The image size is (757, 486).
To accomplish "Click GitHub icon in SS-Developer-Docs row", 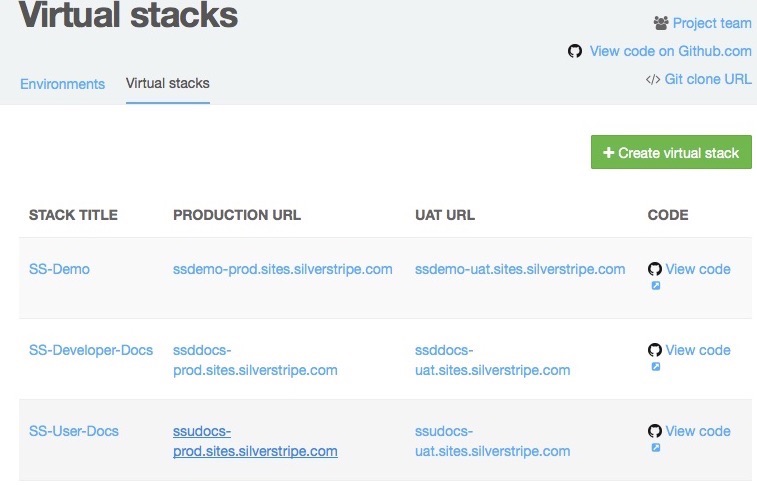I will point(655,350).
